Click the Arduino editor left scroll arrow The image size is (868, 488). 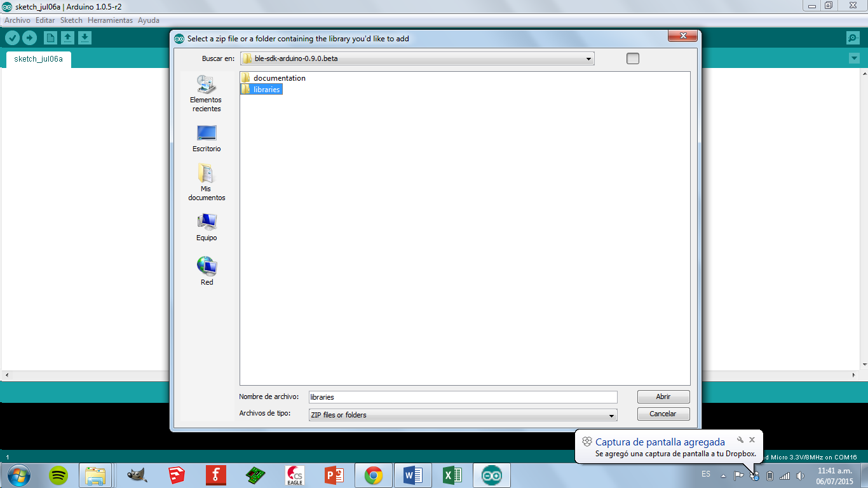point(6,376)
